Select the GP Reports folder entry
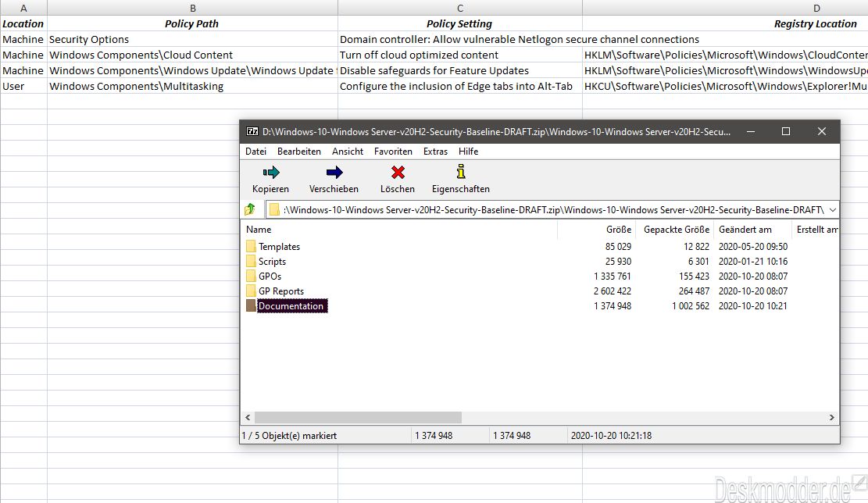The height and width of the screenshot is (503, 868). click(281, 291)
